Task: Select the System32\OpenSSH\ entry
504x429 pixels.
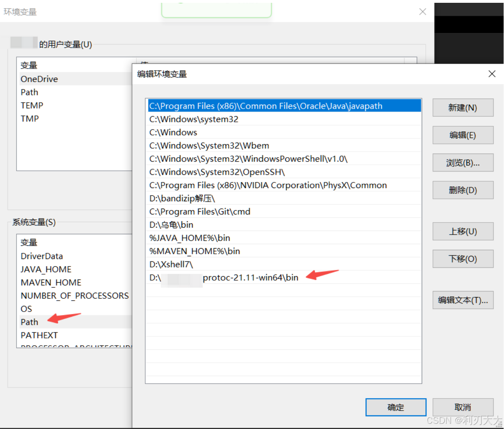Action: pos(285,172)
